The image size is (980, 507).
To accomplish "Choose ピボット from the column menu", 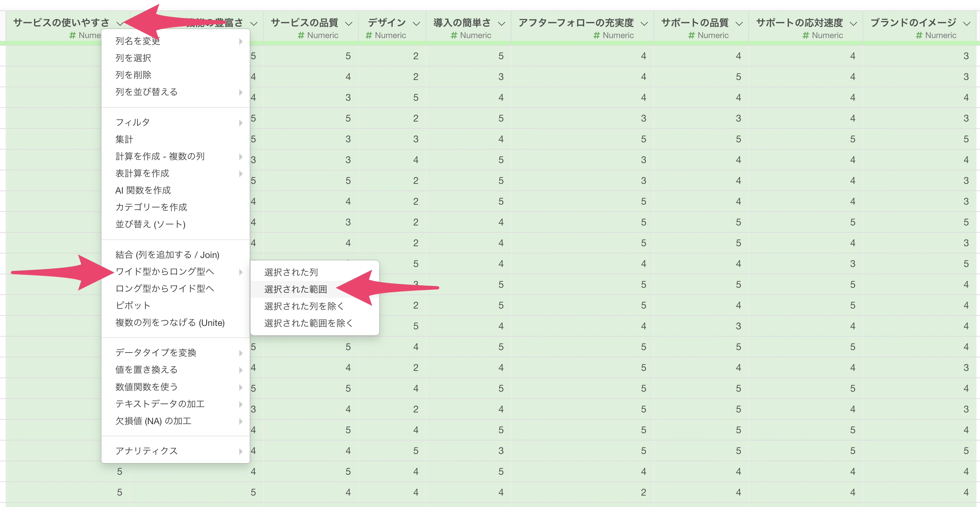I will (x=133, y=305).
